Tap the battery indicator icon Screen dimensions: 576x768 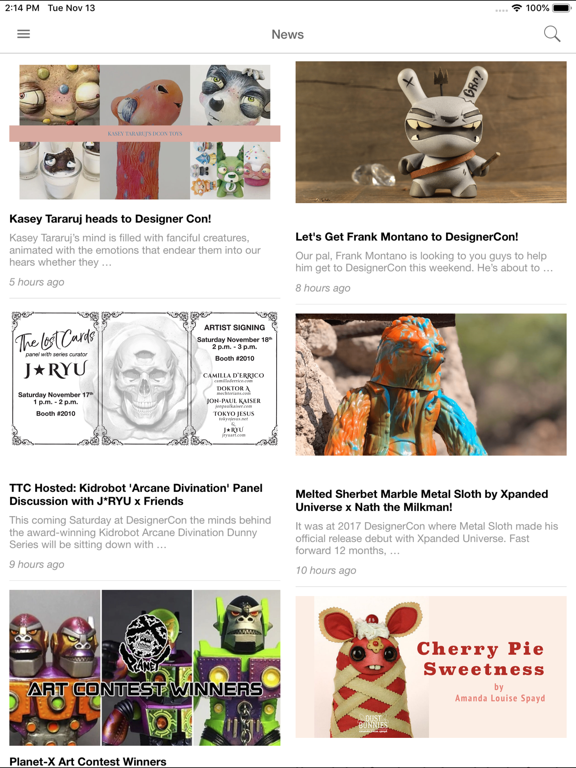(561, 8)
